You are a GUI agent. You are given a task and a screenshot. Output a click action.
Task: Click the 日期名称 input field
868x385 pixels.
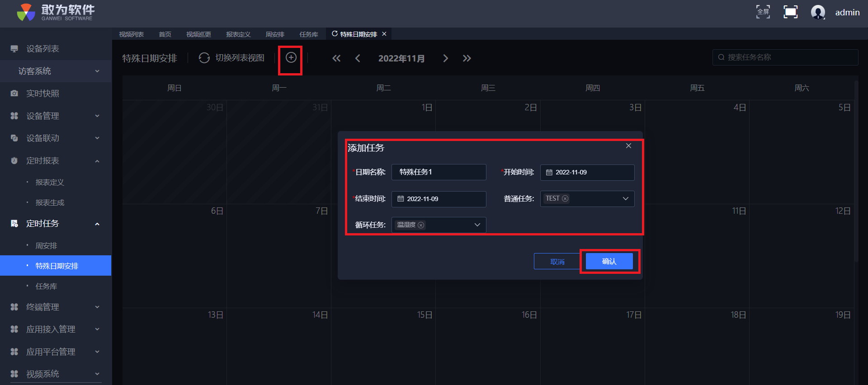(x=439, y=172)
